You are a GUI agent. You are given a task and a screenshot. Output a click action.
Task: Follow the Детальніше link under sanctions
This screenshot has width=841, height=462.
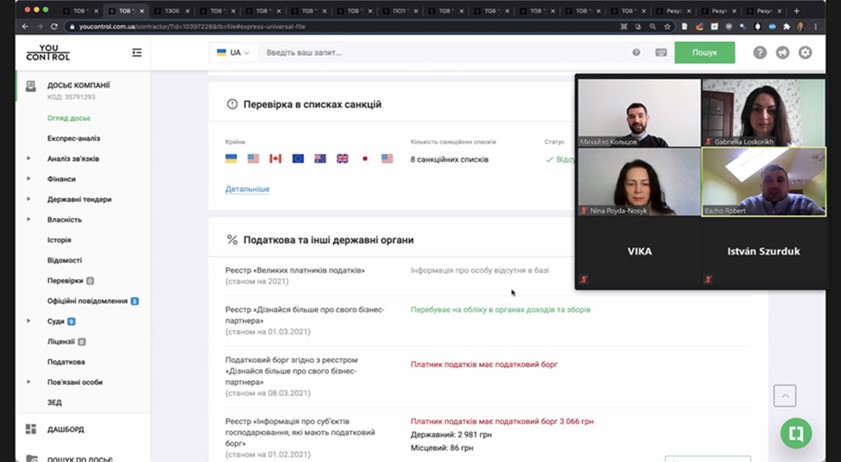coord(247,189)
